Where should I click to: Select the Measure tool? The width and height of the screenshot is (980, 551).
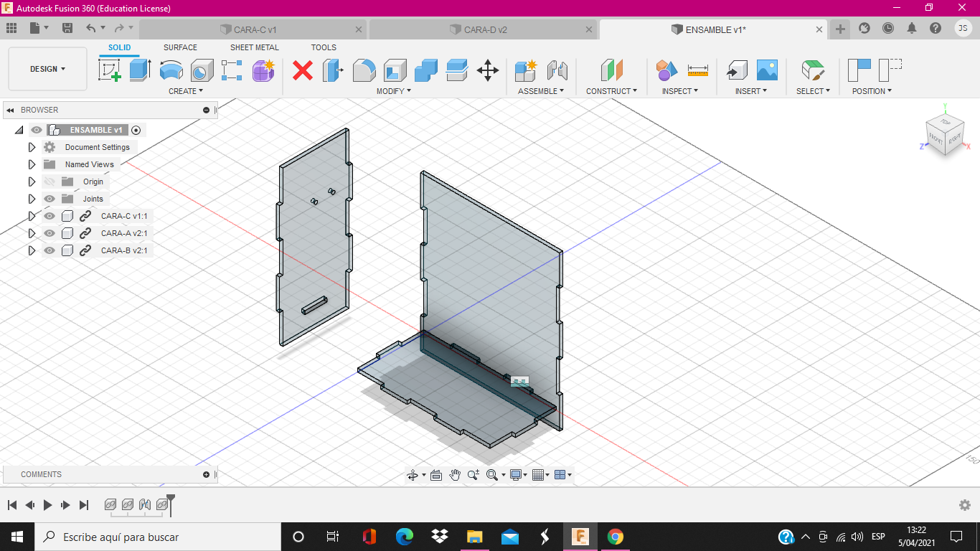pyautogui.click(x=697, y=70)
